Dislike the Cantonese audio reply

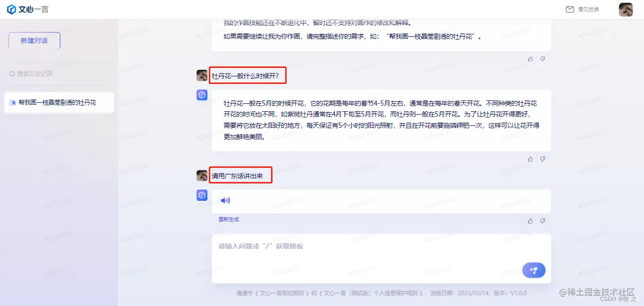point(543,221)
